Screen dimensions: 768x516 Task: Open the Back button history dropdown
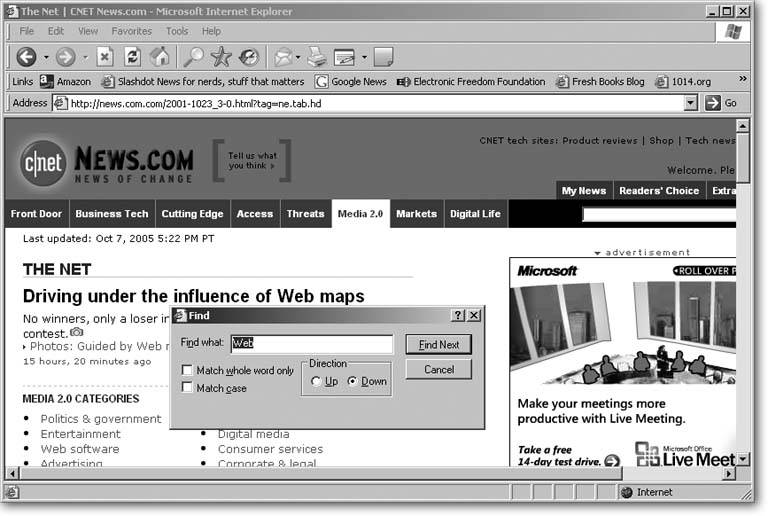pos(46,58)
